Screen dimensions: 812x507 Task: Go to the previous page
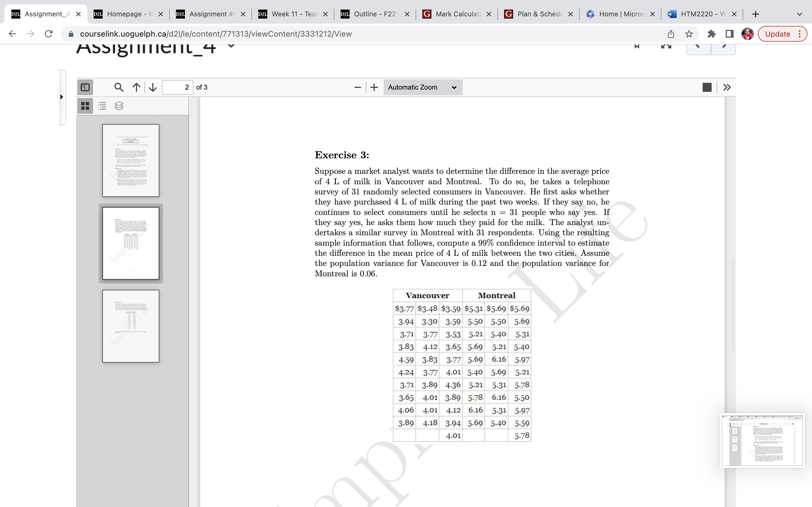pos(136,87)
